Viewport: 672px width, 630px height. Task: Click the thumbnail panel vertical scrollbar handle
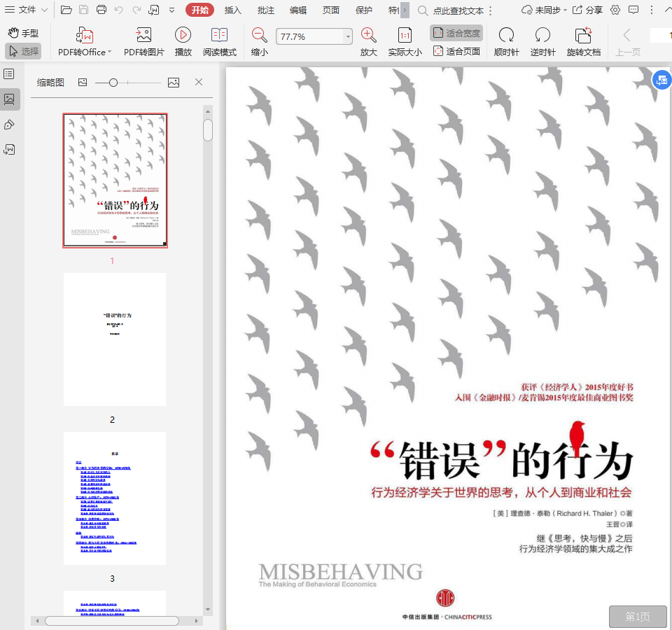coord(208,130)
